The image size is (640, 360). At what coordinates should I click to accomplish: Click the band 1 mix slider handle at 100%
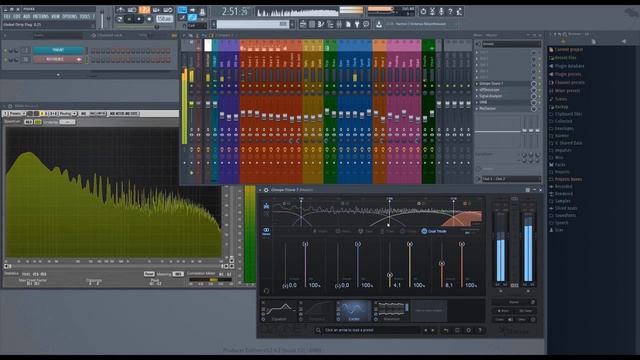(305, 244)
